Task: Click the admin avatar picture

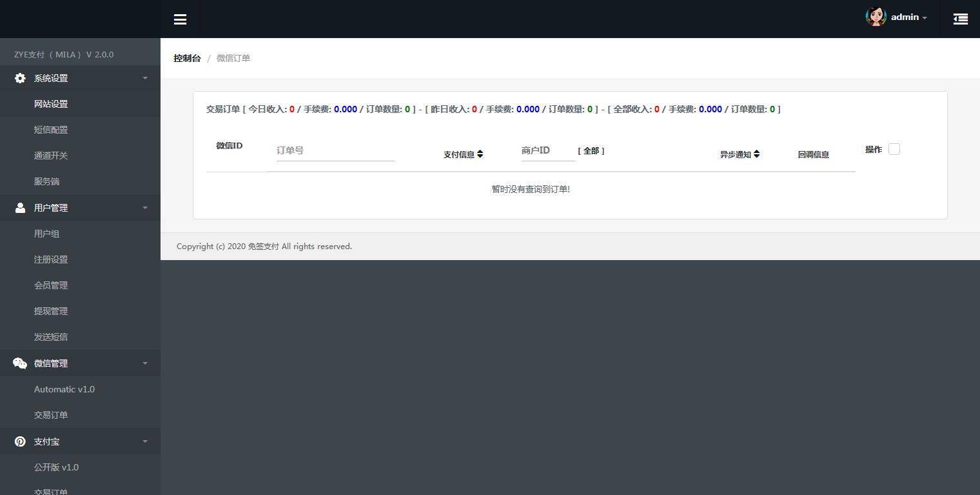Action: coord(876,17)
